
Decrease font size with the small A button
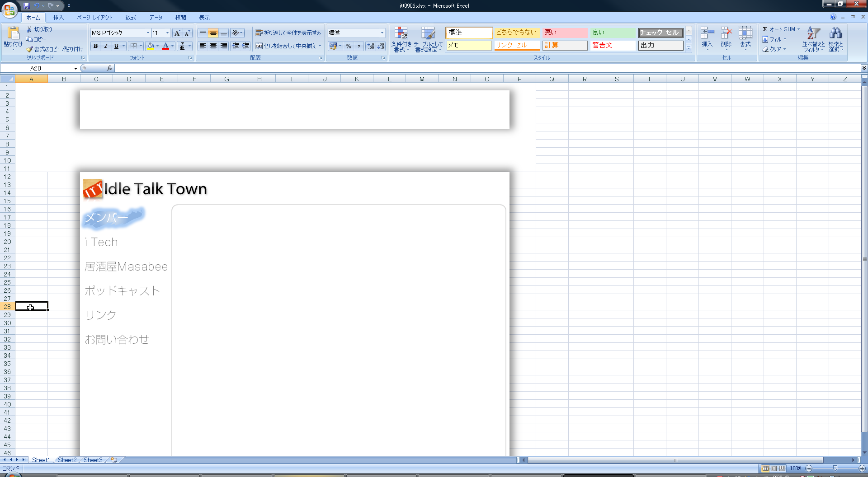point(187,33)
